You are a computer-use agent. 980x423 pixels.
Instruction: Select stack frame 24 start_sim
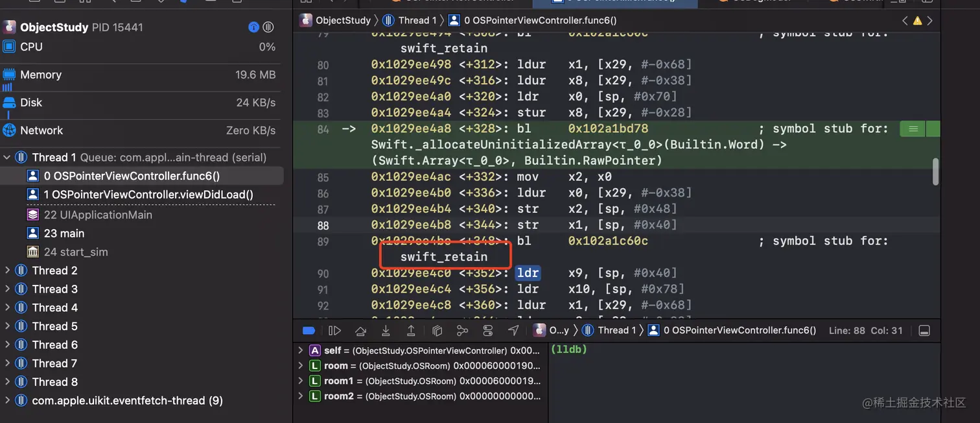(142, 252)
